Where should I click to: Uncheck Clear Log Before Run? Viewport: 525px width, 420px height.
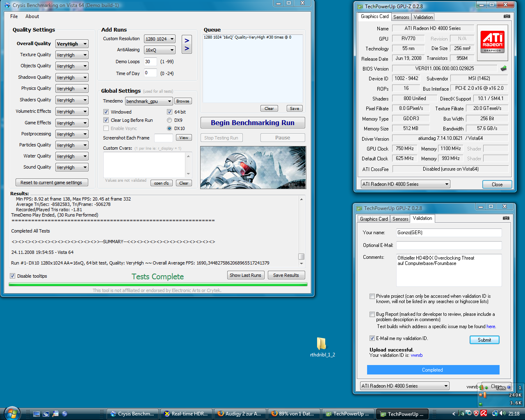[x=106, y=120]
